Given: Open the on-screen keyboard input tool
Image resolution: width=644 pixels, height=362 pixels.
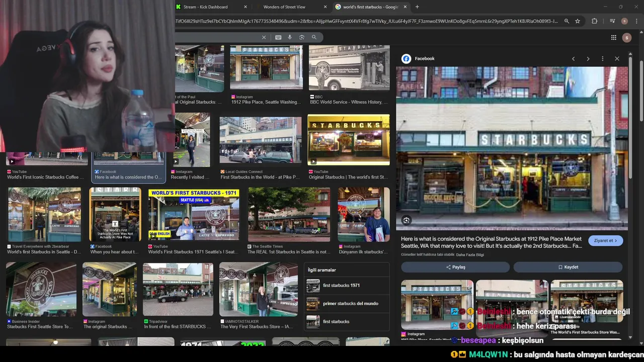Looking at the screenshot, I should coord(278,37).
